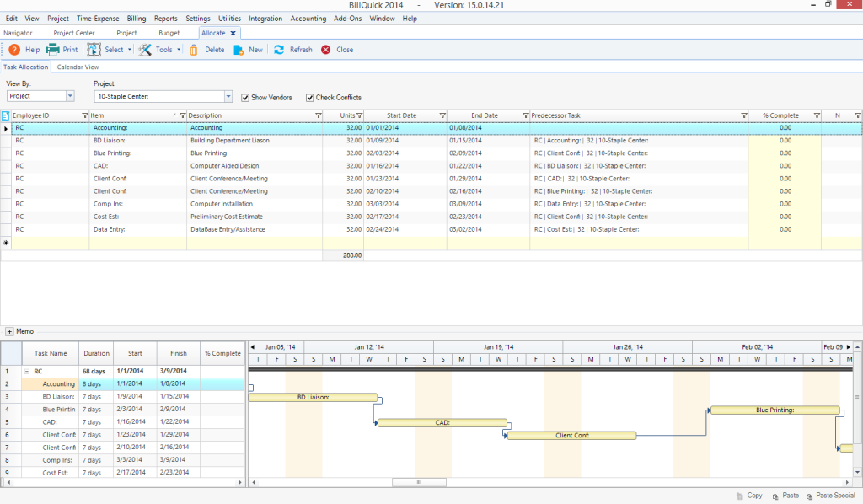The image size is (863, 504).
Task: Click the Help toolbar icon
Action: pos(14,50)
